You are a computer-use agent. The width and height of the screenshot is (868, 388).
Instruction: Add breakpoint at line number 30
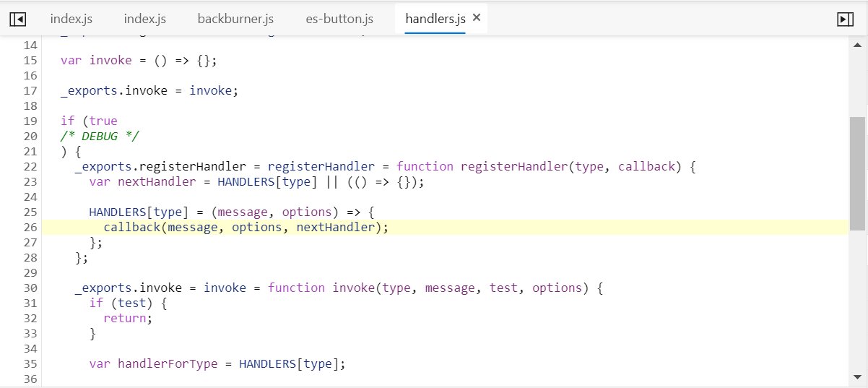(x=30, y=288)
